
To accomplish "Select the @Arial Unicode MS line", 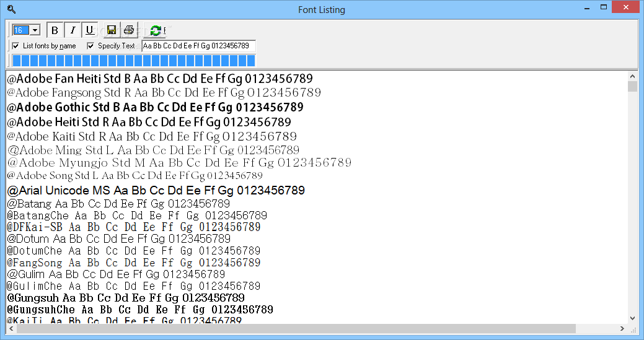I will coord(156,191).
